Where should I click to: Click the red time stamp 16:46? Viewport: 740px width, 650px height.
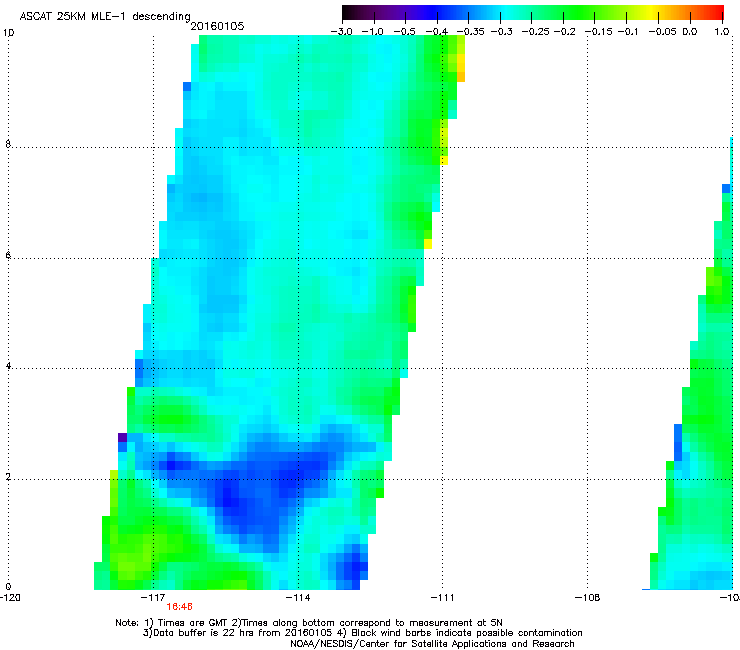tap(179, 607)
